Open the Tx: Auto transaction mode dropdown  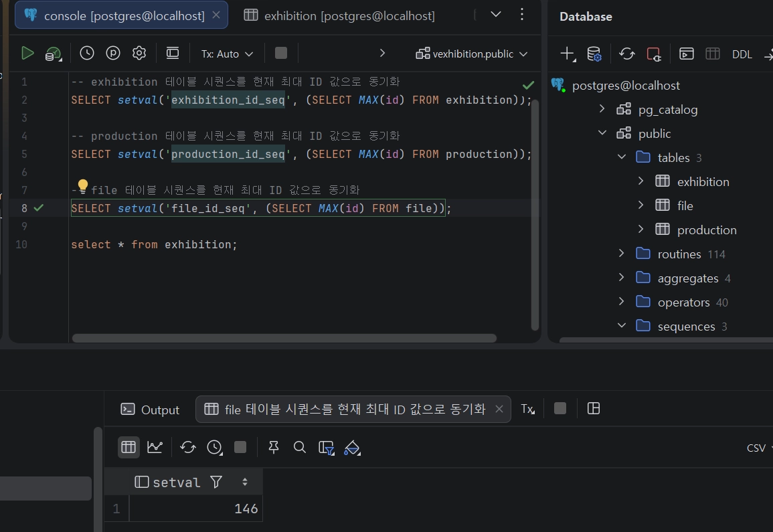[x=227, y=54]
